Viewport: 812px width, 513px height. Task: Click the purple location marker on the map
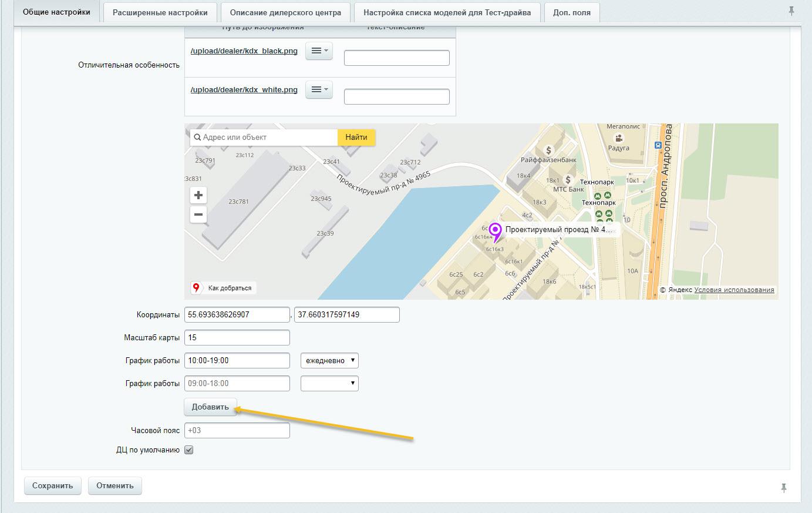(x=496, y=232)
